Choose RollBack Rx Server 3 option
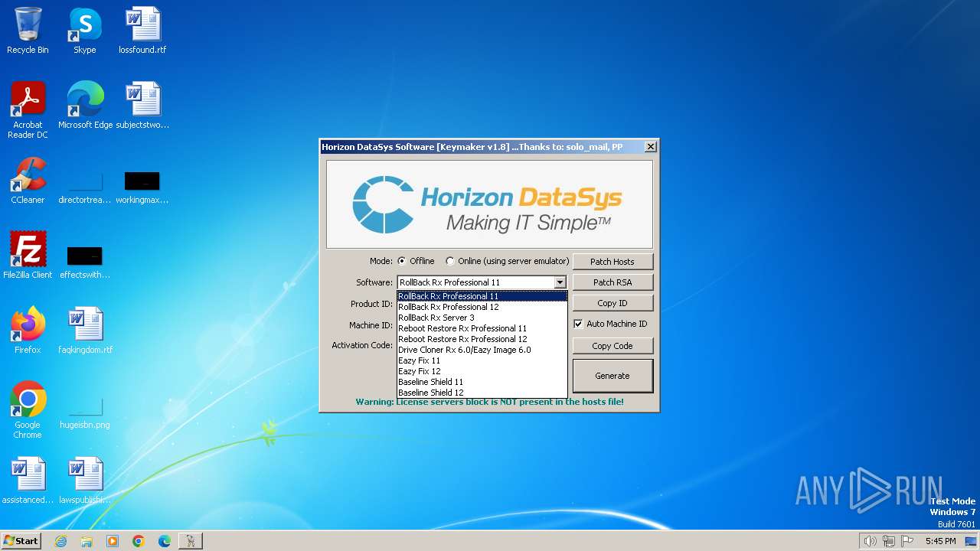The image size is (980, 551). coord(482,318)
